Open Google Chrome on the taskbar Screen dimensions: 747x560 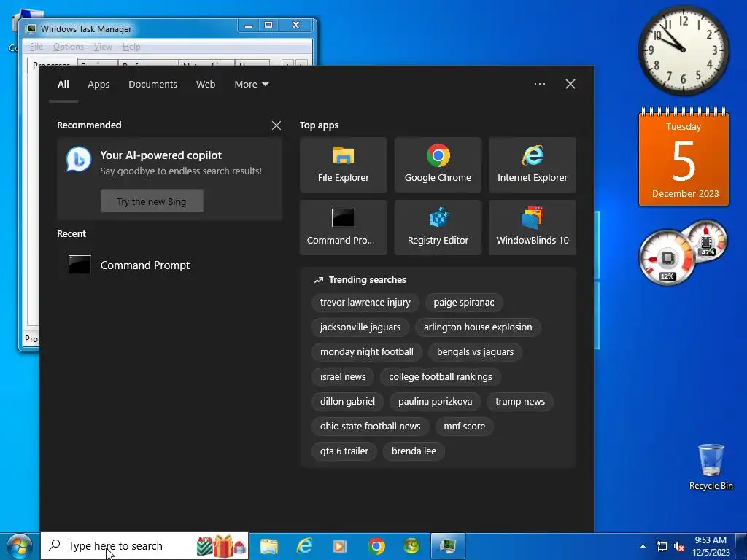[x=376, y=546]
